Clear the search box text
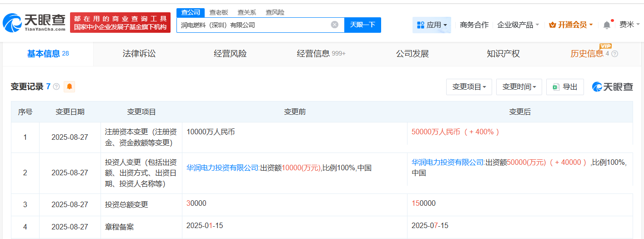Screen dimensions: 644x239 [334, 25]
